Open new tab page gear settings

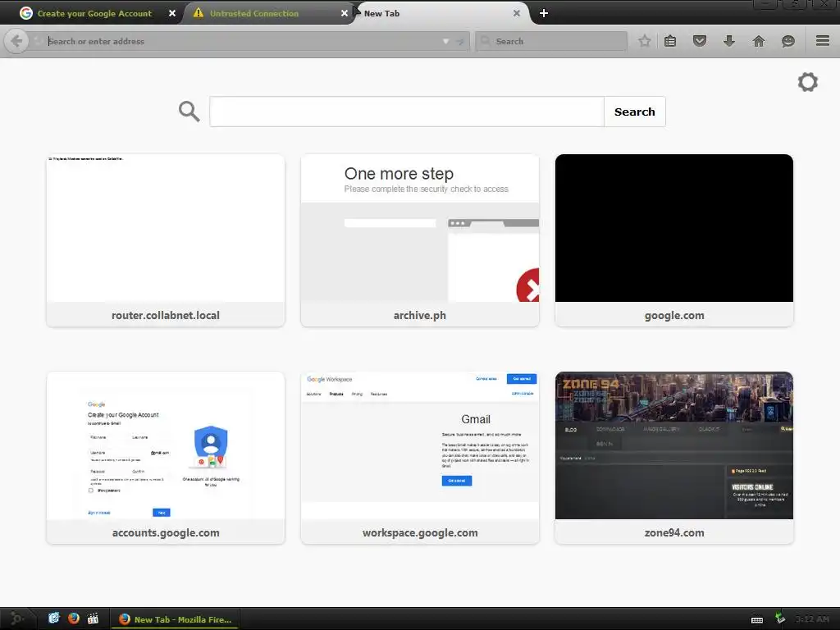[808, 82]
